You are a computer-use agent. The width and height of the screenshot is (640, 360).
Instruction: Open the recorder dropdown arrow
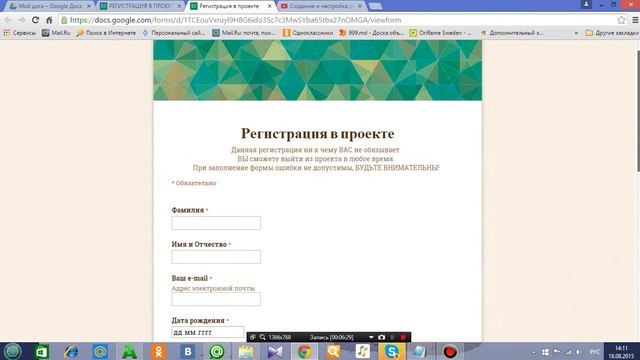pos(371,337)
